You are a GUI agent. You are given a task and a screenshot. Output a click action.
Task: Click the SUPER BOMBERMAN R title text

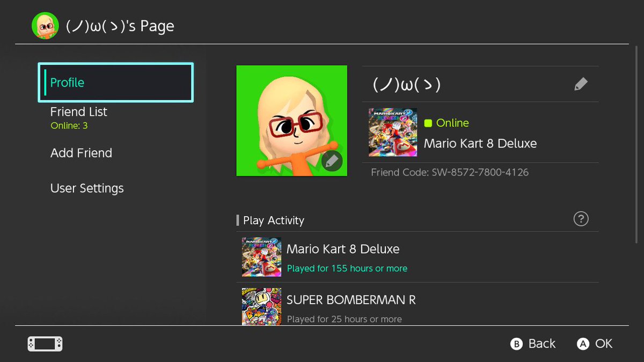[351, 300]
